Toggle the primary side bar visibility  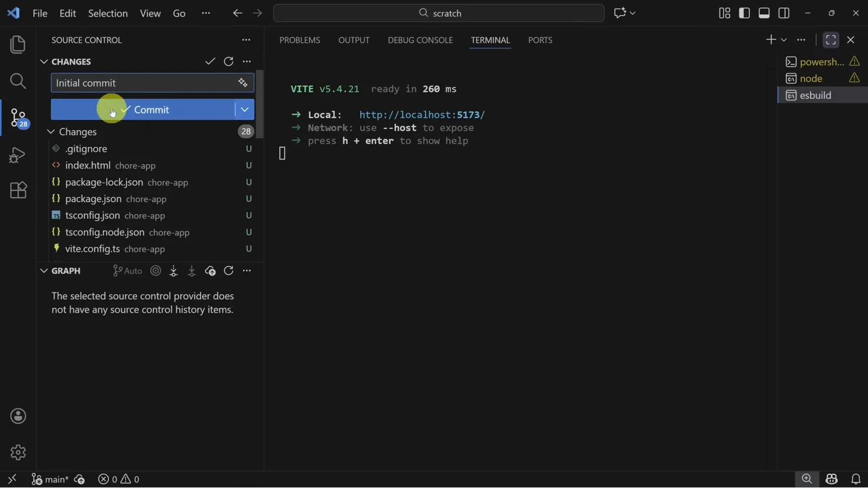744,13
